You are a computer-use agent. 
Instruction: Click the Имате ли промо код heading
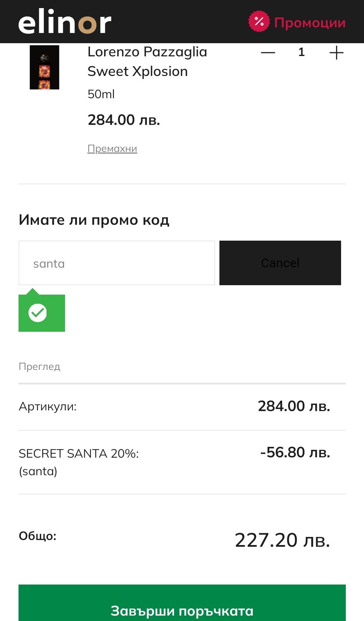(x=94, y=220)
